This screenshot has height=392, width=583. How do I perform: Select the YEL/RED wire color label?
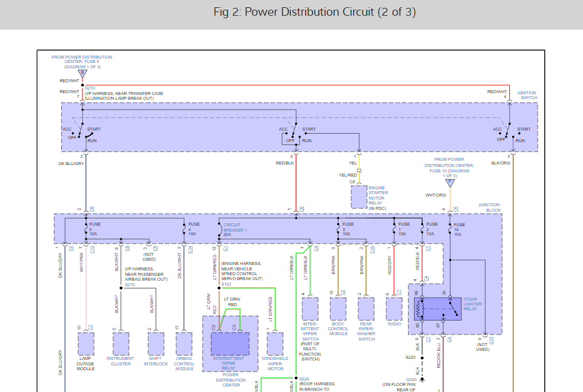click(348, 174)
